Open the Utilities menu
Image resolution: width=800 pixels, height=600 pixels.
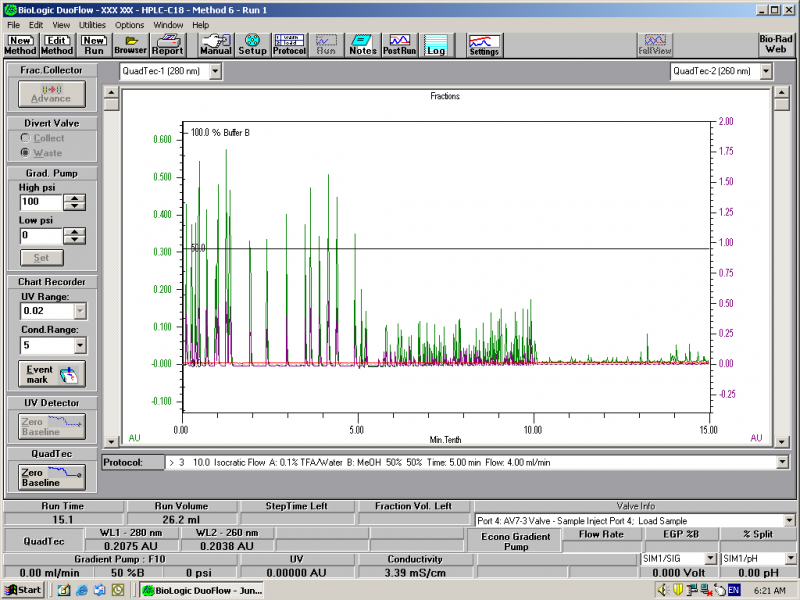tap(92, 24)
